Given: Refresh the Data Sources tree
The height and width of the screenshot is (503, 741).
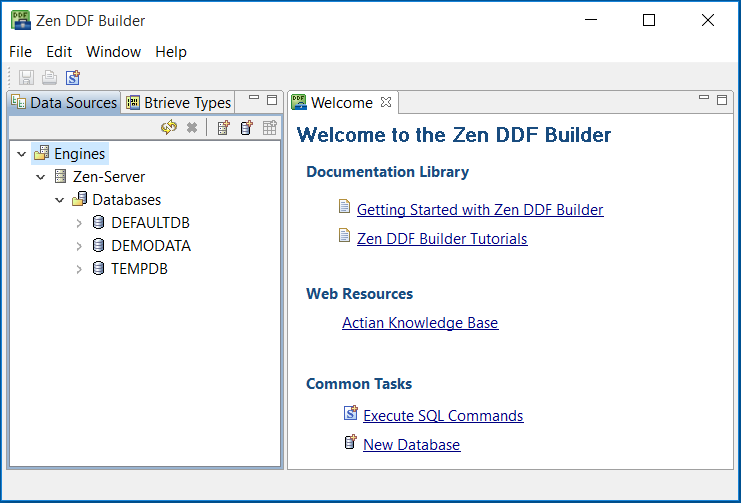Looking at the screenshot, I should (x=169, y=127).
